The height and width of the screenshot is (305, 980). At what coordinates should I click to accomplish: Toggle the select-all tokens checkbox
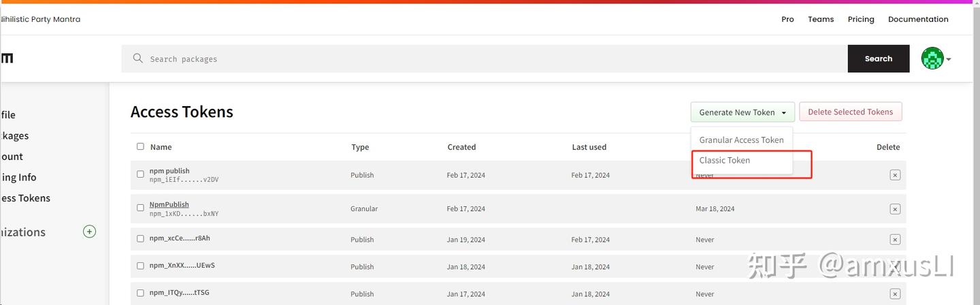pyautogui.click(x=140, y=146)
